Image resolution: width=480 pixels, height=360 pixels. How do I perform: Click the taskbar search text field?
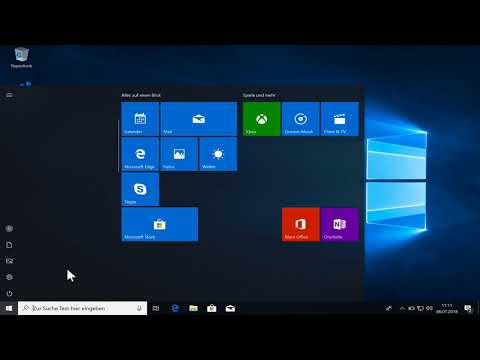click(83, 308)
